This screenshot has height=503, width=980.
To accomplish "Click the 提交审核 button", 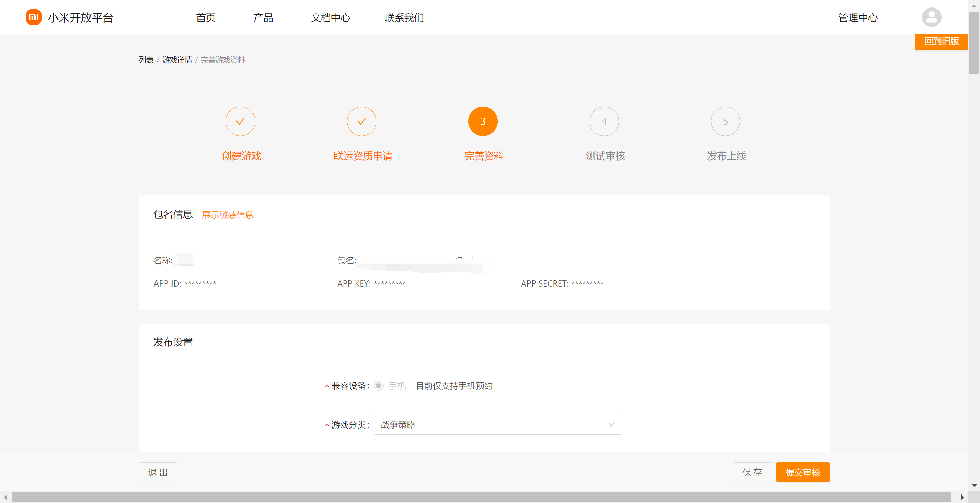I will [x=803, y=472].
